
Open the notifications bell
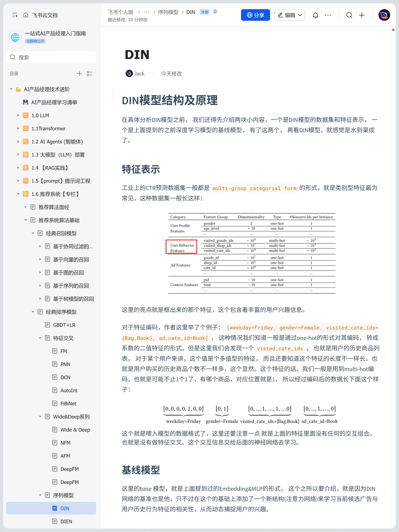click(x=315, y=15)
